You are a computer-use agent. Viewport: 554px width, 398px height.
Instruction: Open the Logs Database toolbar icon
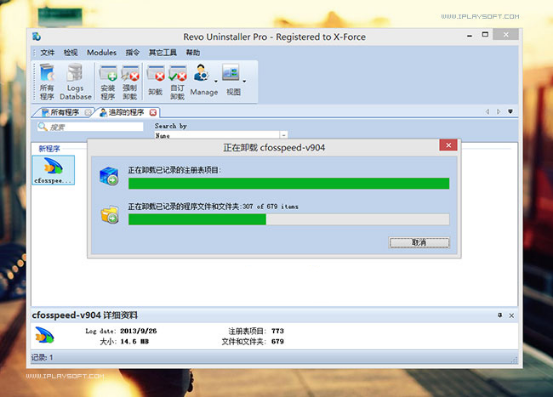click(x=75, y=82)
